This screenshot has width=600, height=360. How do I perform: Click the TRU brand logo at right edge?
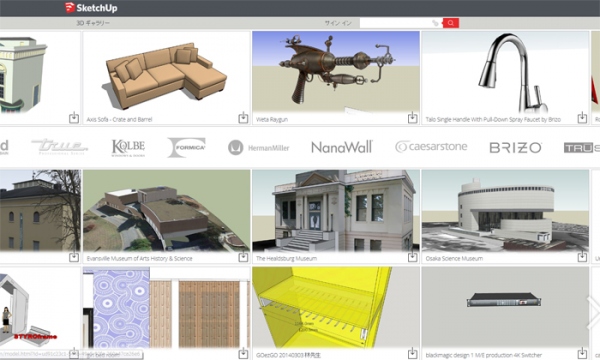[582, 148]
